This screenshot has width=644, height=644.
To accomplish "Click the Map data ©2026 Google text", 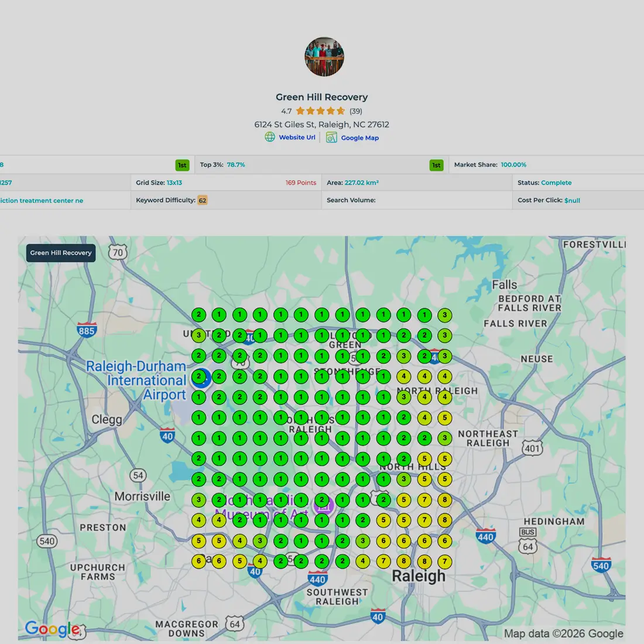I will [x=563, y=633].
